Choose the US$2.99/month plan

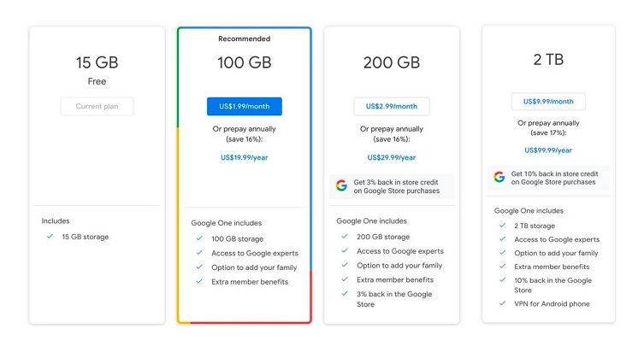pos(392,106)
